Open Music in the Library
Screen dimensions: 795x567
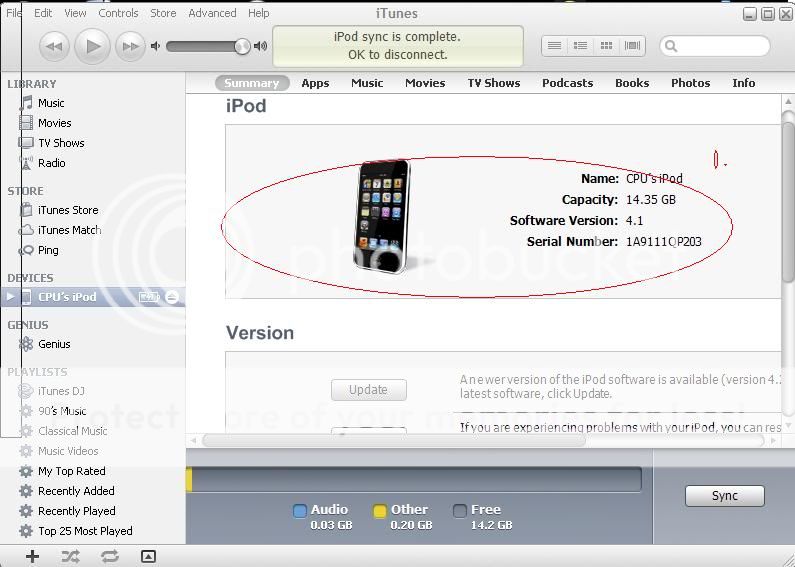51,103
